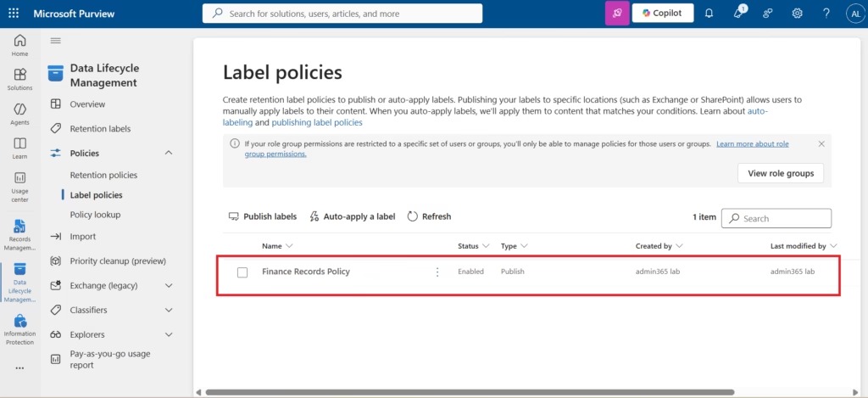Image resolution: width=868 pixels, height=398 pixels.
Task: Open Solutions in the left rail
Action: coord(20,79)
